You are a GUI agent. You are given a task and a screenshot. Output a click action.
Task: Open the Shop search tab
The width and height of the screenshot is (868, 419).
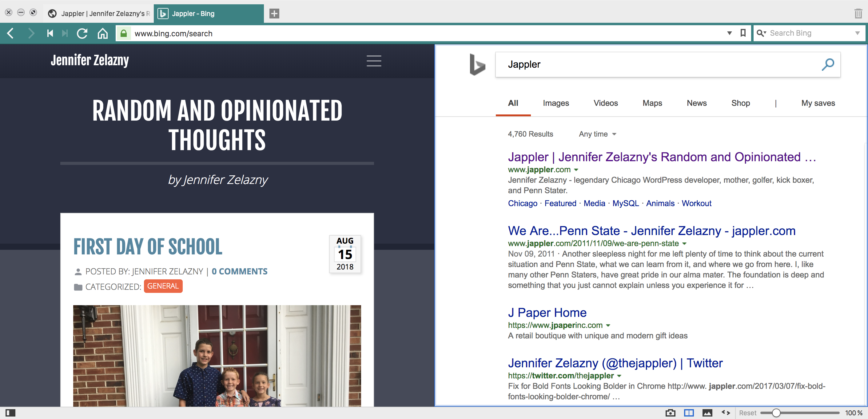coord(740,103)
